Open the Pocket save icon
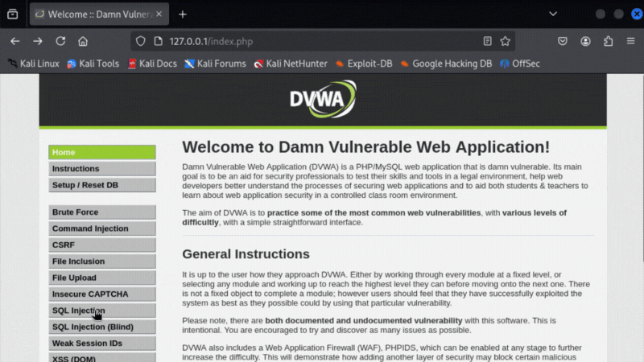Viewport: 644px width, 362px height. [x=563, y=41]
